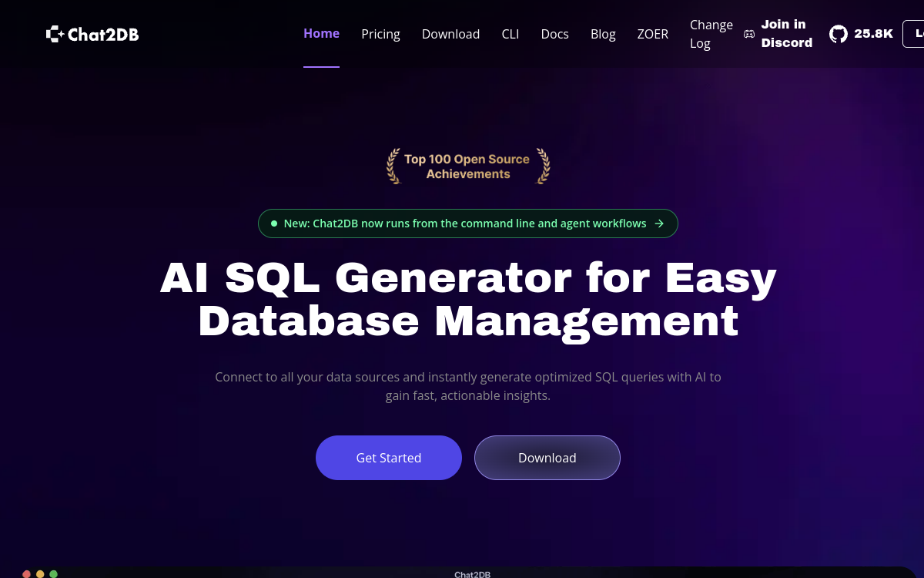This screenshot has width=924, height=578.
Task: Click the Discord icon
Action: [748, 34]
